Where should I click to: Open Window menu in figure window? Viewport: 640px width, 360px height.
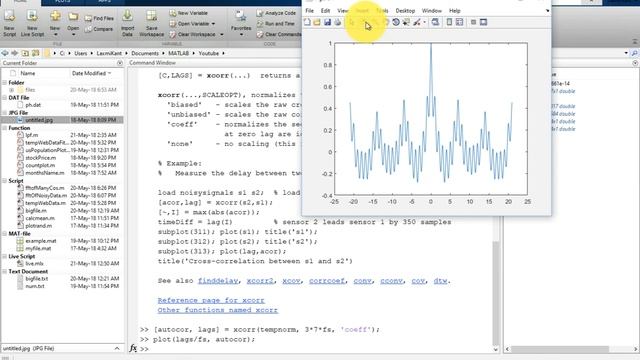[431, 11]
